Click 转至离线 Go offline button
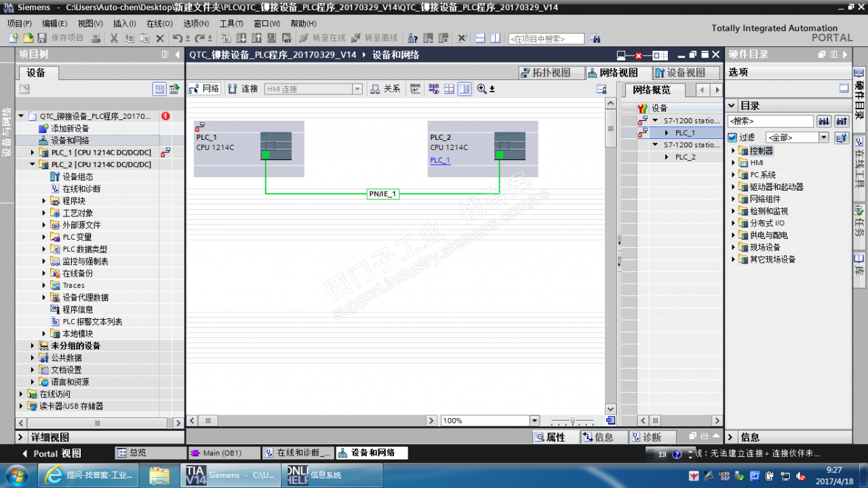This screenshot has height=488, width=868. (374, 39)
